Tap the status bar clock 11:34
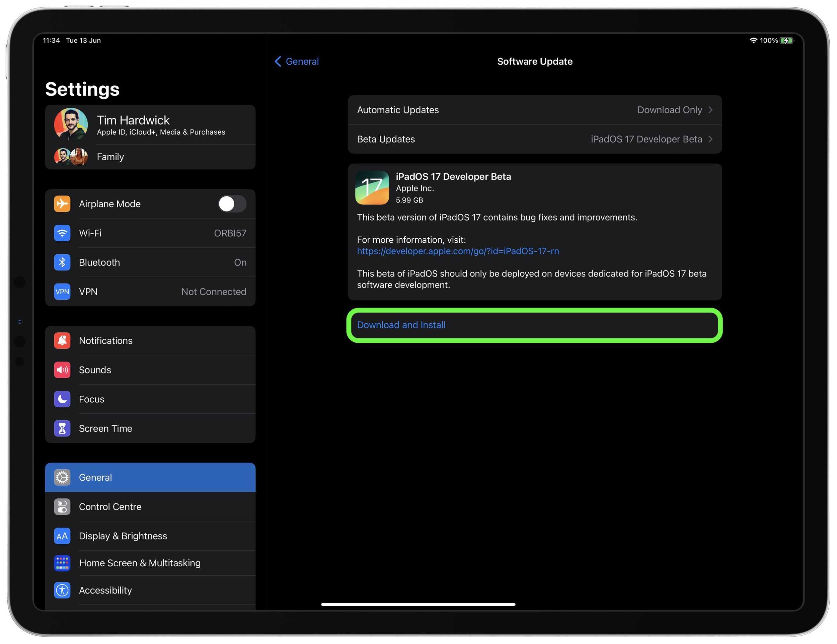 coord(51,40)
